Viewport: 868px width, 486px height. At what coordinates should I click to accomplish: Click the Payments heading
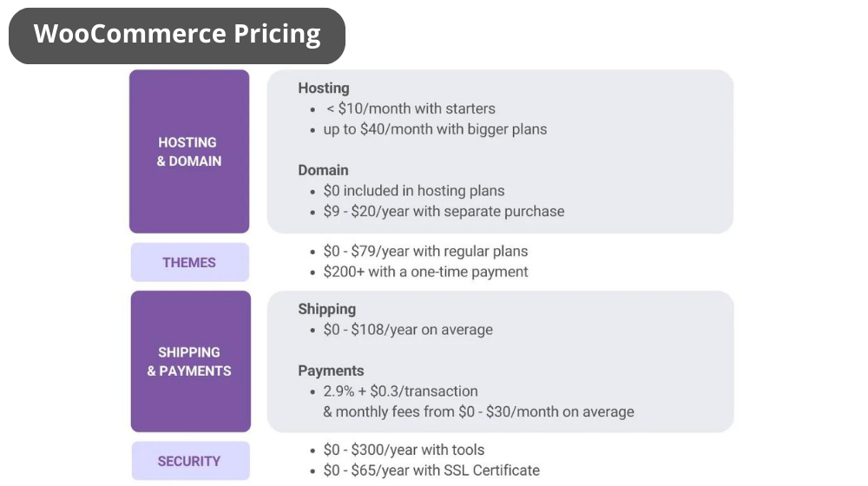[x=331, y=371]
